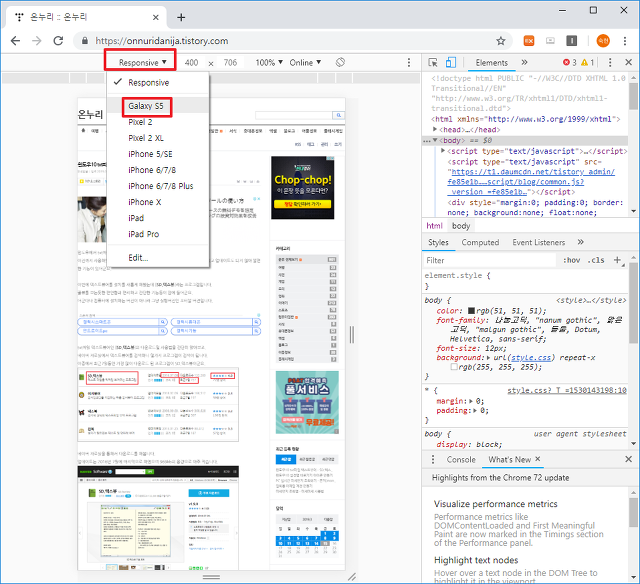Choose iPad Pro device
Image resolution: width=640 pixels, height=584 pixels.
[x=158, y=234]
